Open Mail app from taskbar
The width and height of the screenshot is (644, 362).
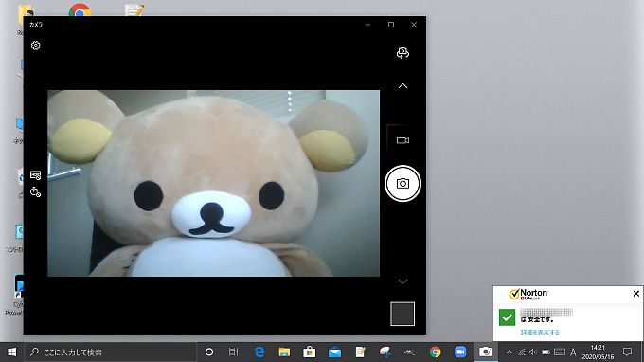[334, 353]
